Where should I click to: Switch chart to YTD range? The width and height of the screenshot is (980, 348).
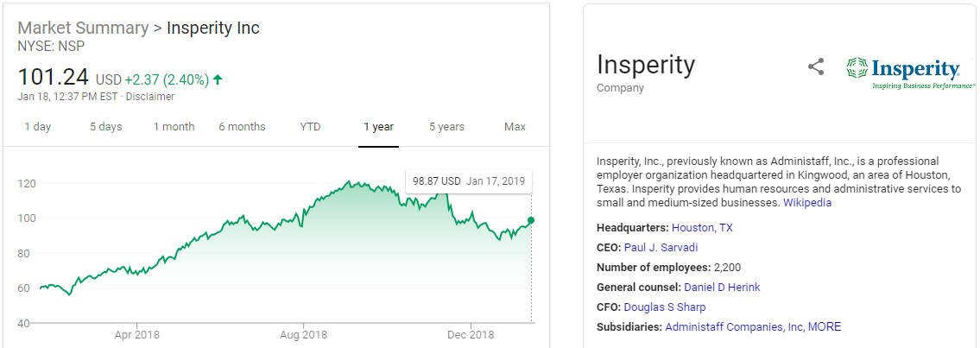[310, 127]
